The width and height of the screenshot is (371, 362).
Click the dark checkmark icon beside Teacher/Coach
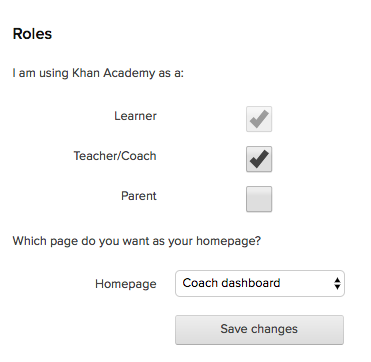pos(259,159)
